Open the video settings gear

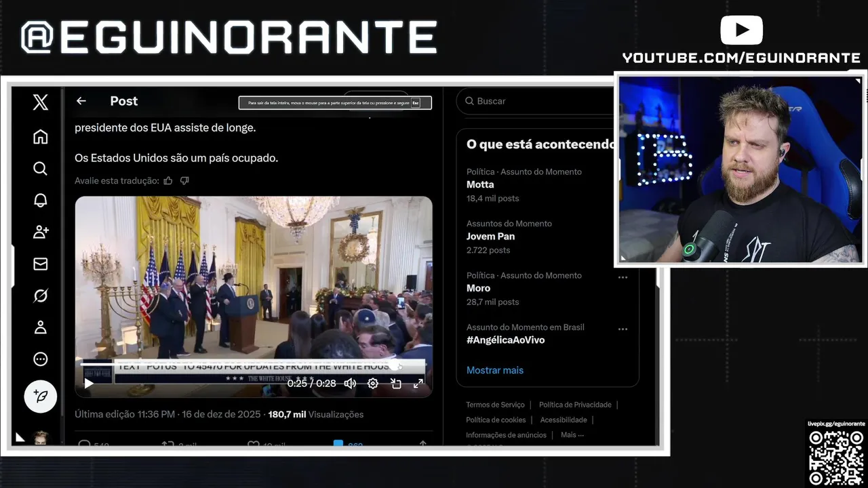373,384
